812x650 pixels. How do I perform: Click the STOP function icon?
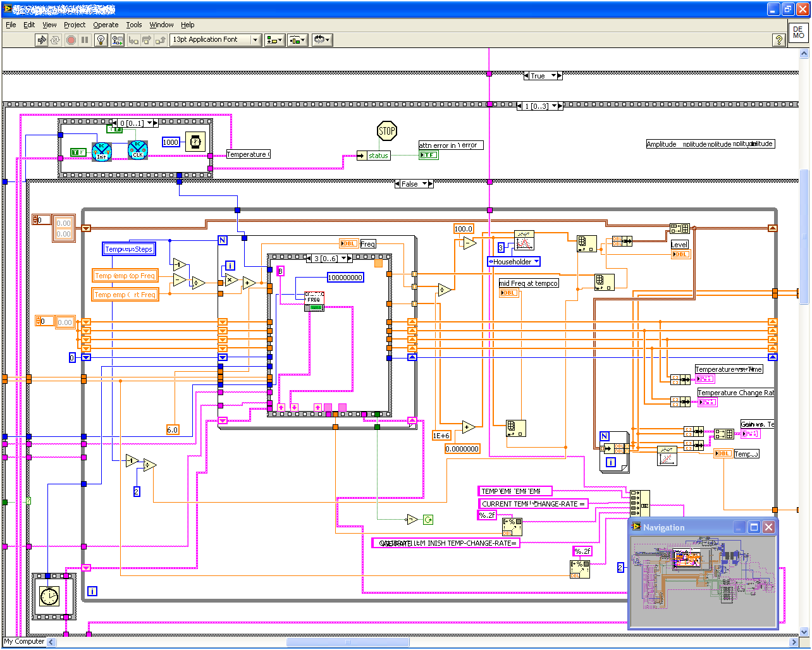pyautogui.click(x=386, y=132)
